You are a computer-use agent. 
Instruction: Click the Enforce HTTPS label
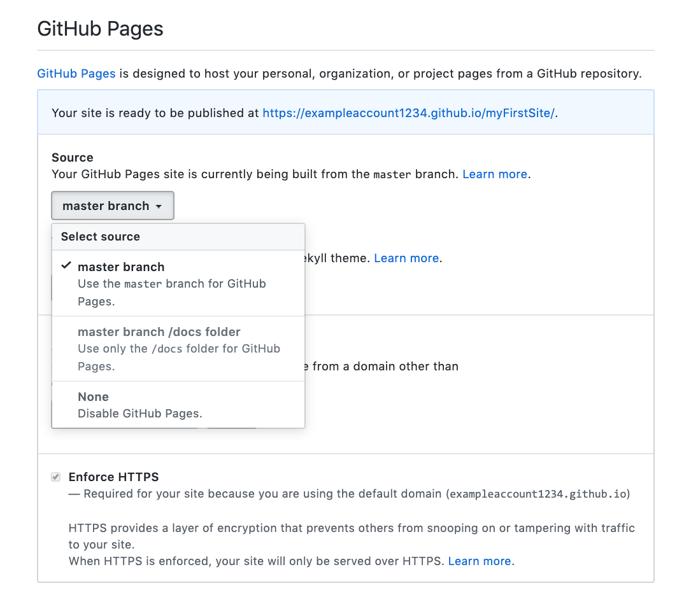[113, 477]
